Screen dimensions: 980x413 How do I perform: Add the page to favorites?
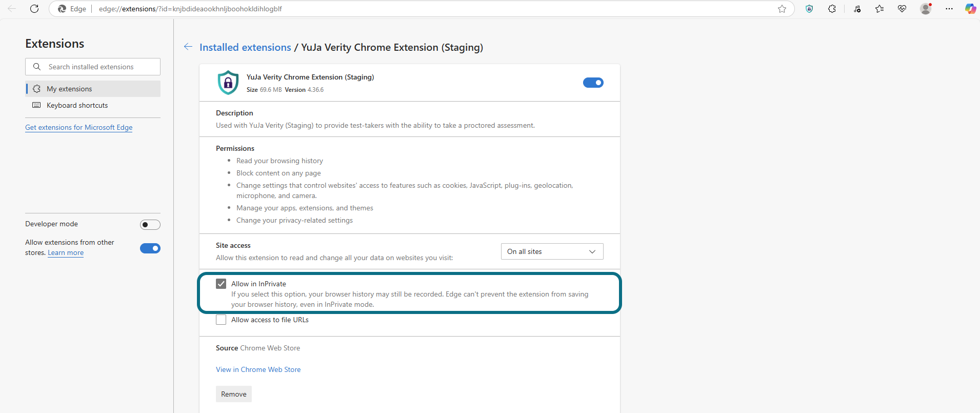point(783,9)
